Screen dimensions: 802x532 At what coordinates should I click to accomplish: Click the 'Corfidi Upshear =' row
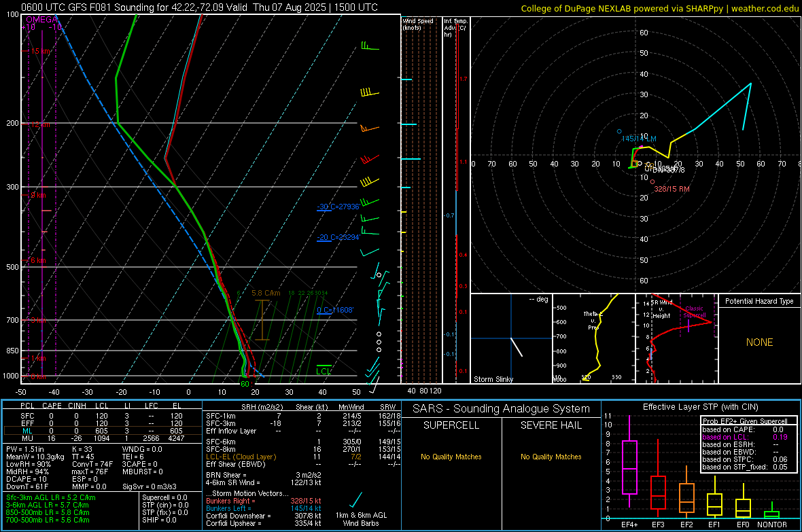coord(264,523)
